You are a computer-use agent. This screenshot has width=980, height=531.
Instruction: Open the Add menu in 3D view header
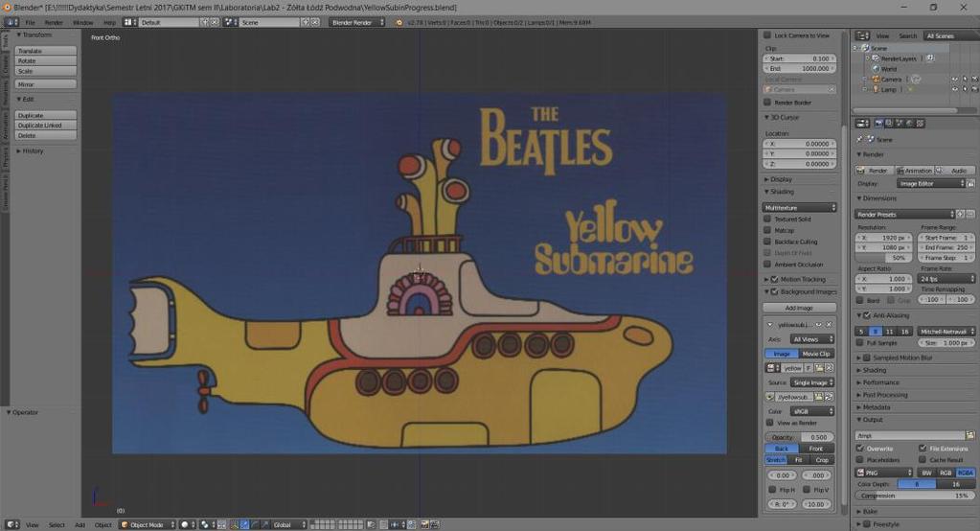(80, 524)
